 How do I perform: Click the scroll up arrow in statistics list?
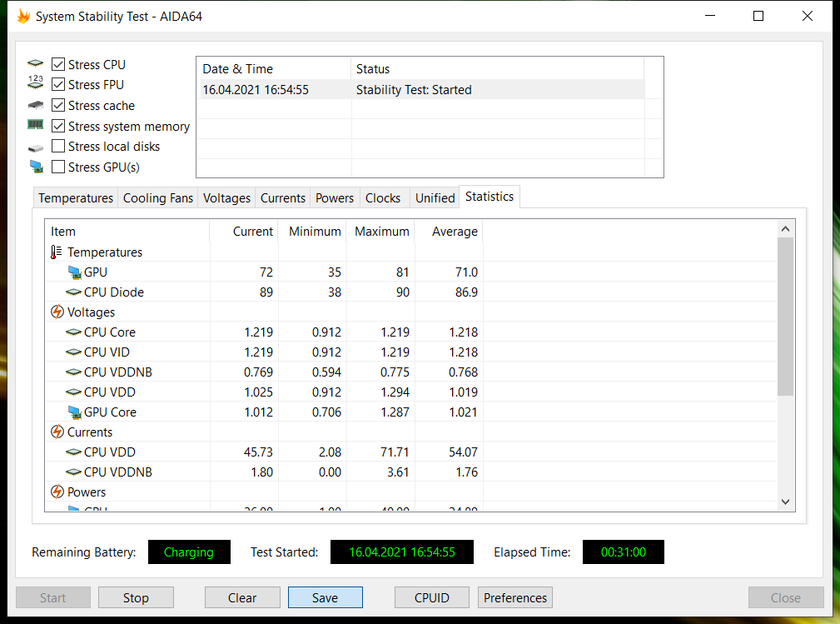[785, 229]
